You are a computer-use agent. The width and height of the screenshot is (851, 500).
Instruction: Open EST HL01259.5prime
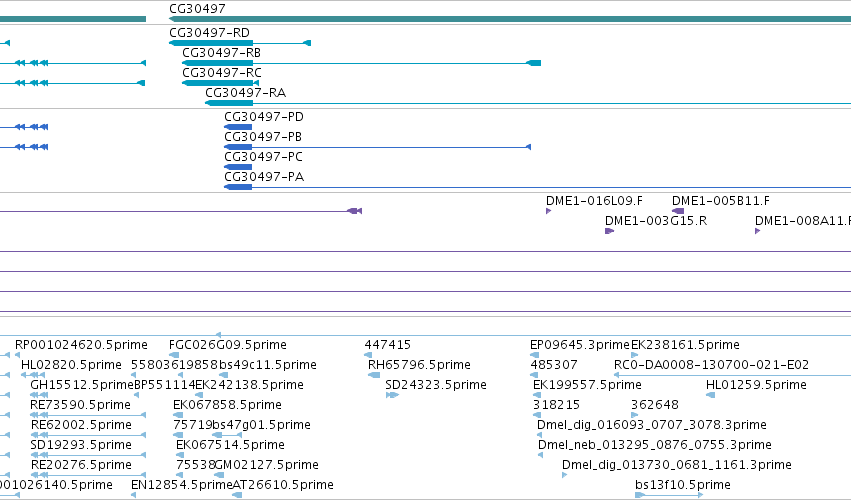[756, 385]
